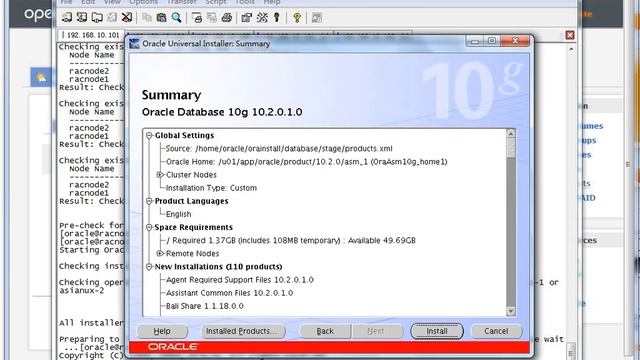Click the Paste clipboard toolbar icon
Image resolution: width=640 pixels, height=360 pixels.
click(x=162, y=17)
